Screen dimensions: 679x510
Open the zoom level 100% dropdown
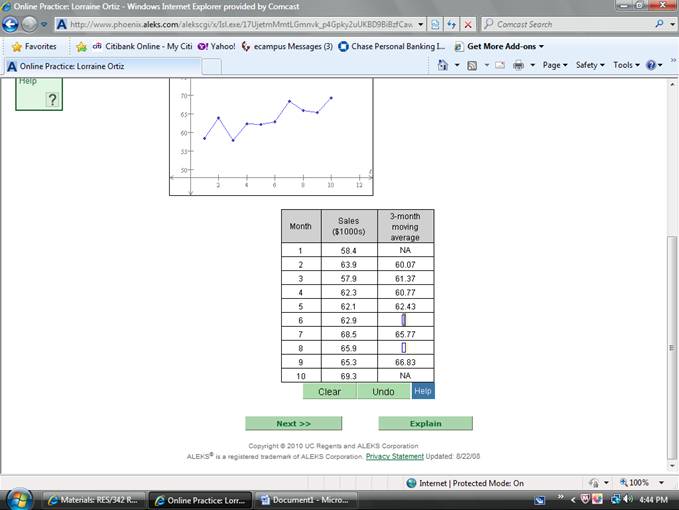(640, 483)
